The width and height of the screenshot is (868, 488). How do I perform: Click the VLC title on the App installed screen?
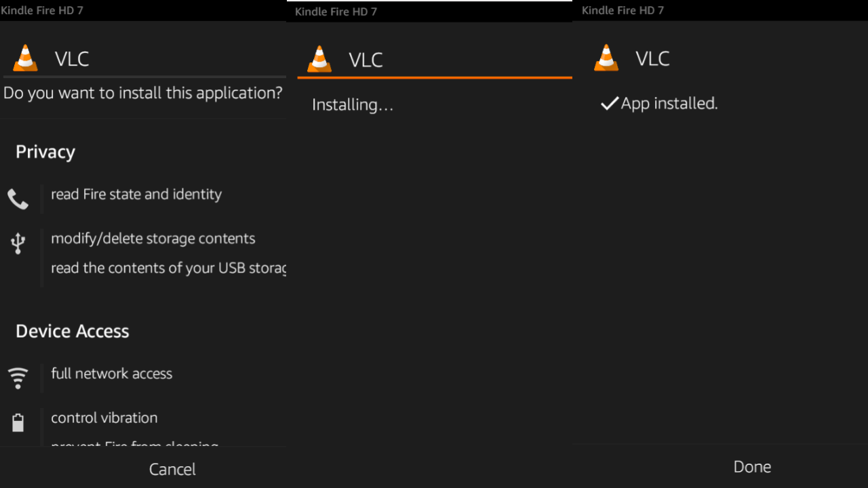pos(652,58)
